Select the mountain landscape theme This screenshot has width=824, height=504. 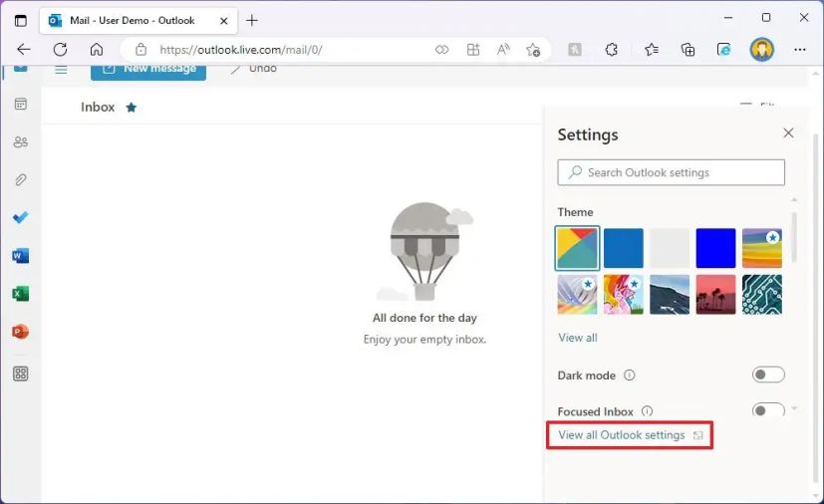pos(670,294)
